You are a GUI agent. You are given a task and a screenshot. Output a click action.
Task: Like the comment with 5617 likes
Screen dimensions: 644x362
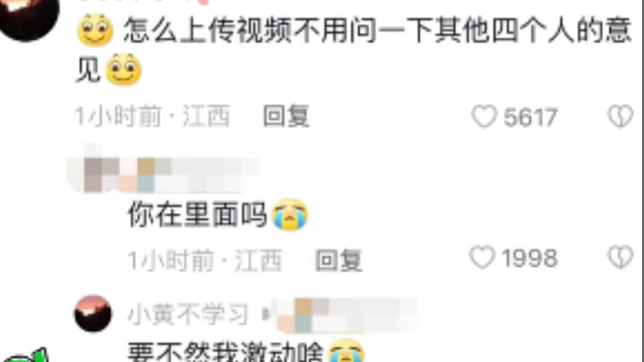(484, 116)
